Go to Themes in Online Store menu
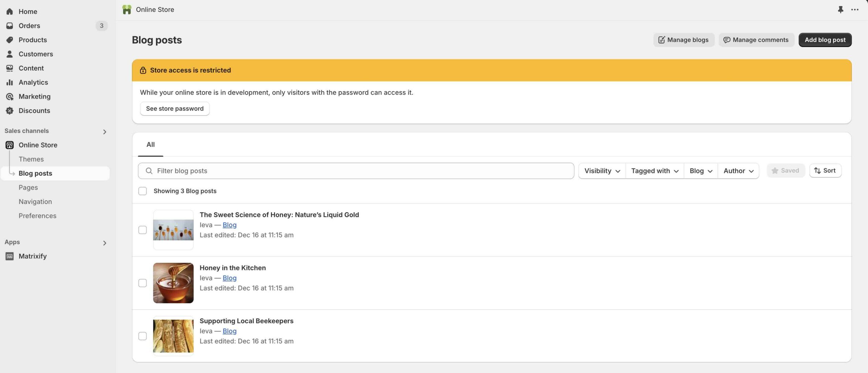The width and height of the screenshot is (868, 373). coord(31,159)
